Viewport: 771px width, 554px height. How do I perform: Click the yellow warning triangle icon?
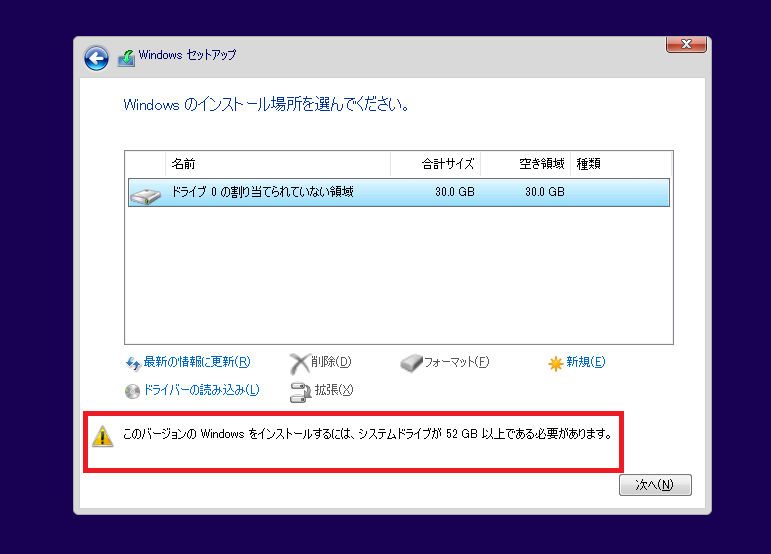103,436
